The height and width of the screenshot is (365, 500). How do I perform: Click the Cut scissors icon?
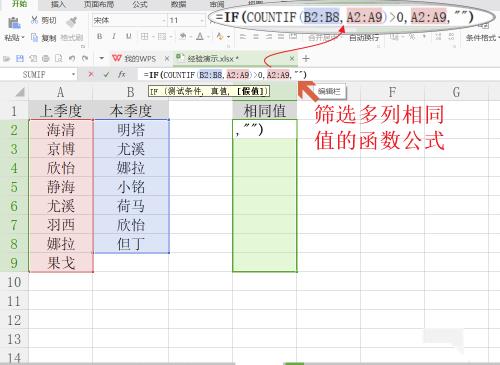34,20
